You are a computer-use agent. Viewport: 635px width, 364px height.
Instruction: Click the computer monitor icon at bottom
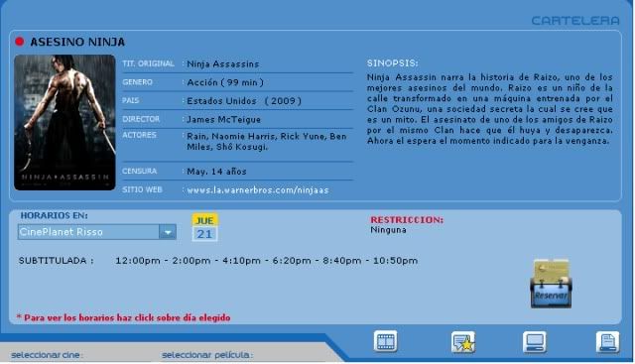pyautogui.click(x=534, y=342)
